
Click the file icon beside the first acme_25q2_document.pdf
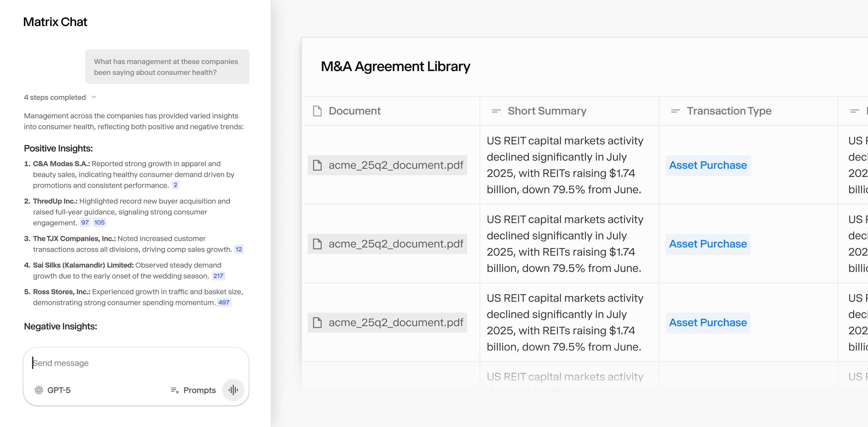(x=318, y=165)
